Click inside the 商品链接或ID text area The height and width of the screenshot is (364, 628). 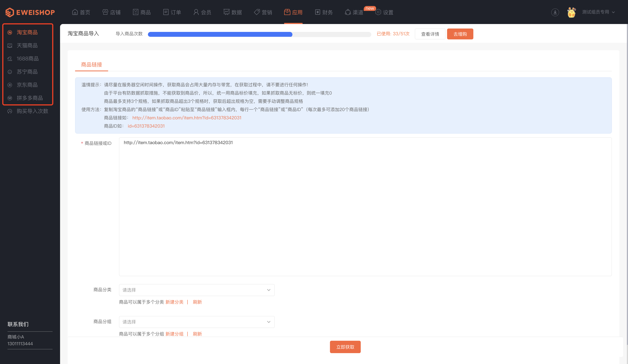tap(365, 207)
